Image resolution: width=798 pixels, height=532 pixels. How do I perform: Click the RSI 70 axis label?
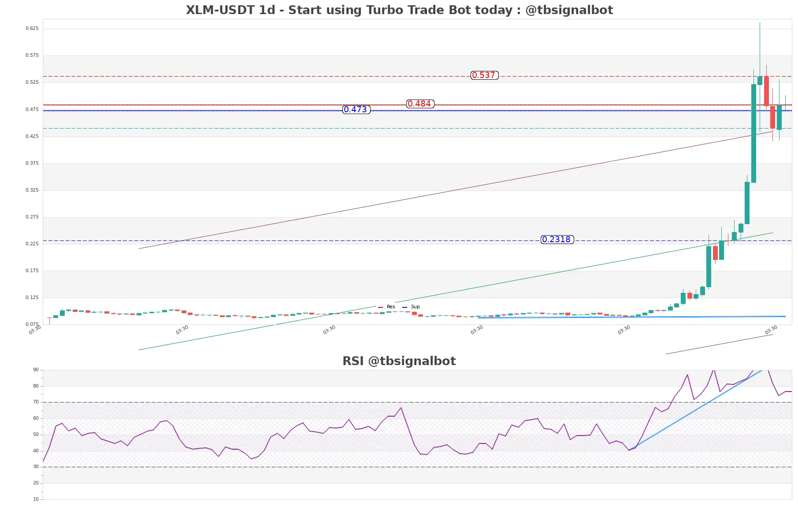(x=36, y=402)
